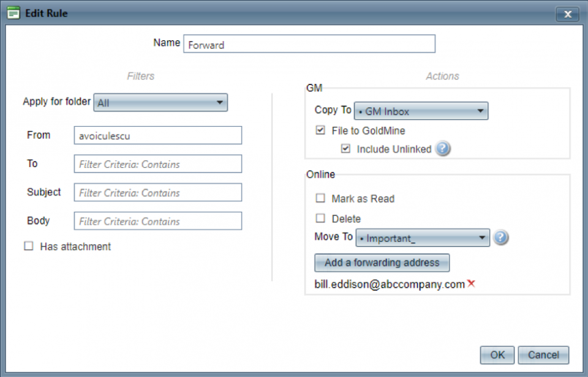The height and width of the screenshot is (377, 588).
Task: Click Add a forwarding address button
Action: click(382, 263)
